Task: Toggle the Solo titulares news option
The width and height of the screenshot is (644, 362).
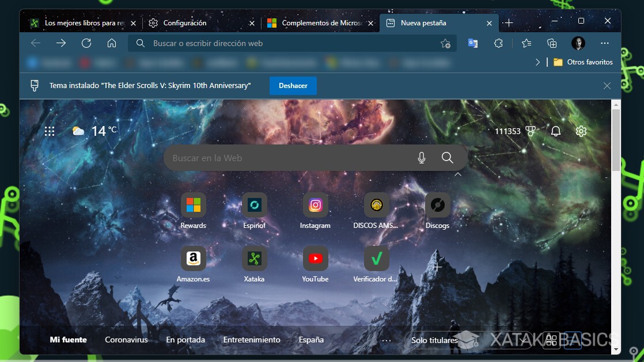Action: [434, 340]
